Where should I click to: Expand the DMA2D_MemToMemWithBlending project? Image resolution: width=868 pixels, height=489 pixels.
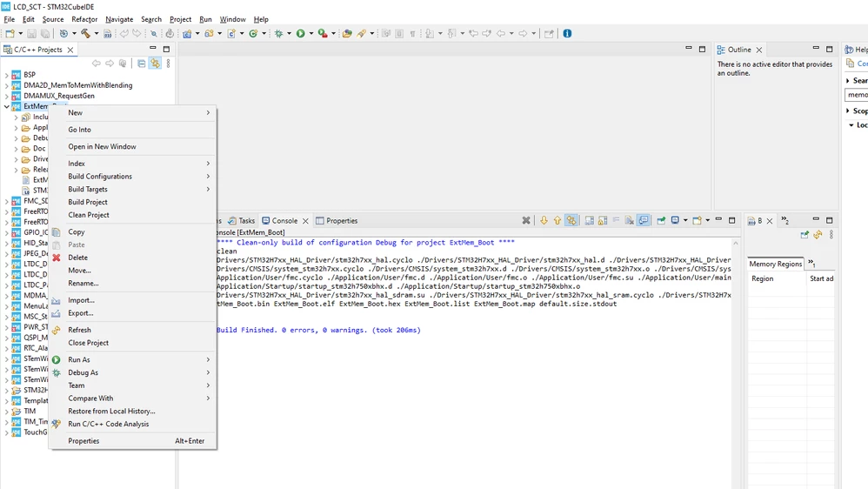pyautogui.click(x=7, y=85)
